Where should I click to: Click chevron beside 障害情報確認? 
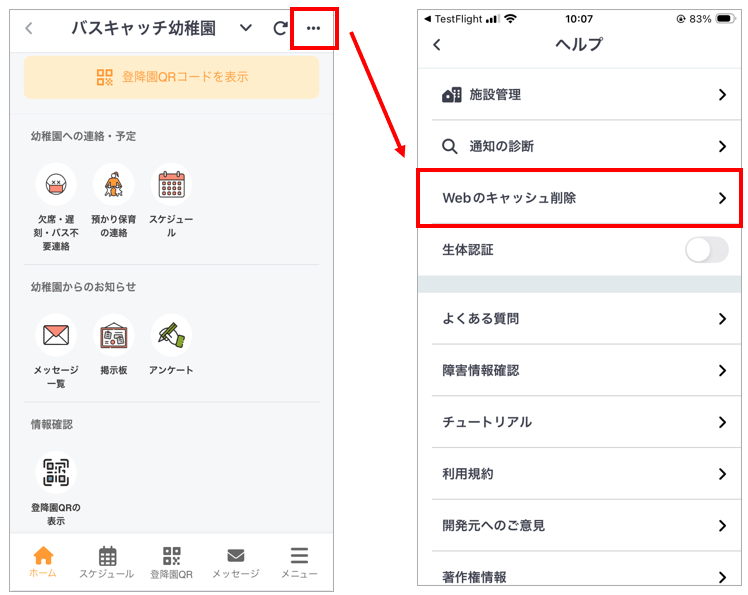[x=722, y=370]
